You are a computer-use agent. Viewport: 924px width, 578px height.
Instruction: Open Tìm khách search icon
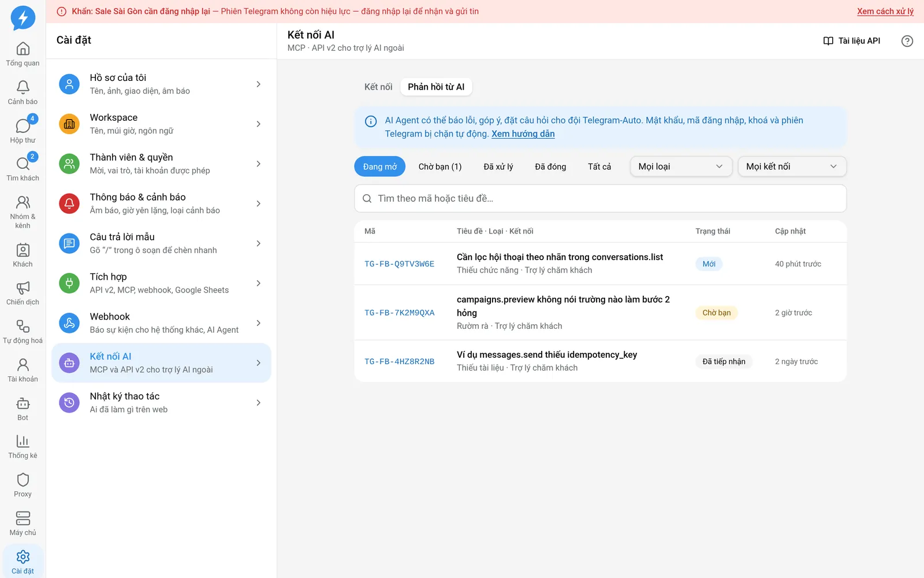click(23, 169)
